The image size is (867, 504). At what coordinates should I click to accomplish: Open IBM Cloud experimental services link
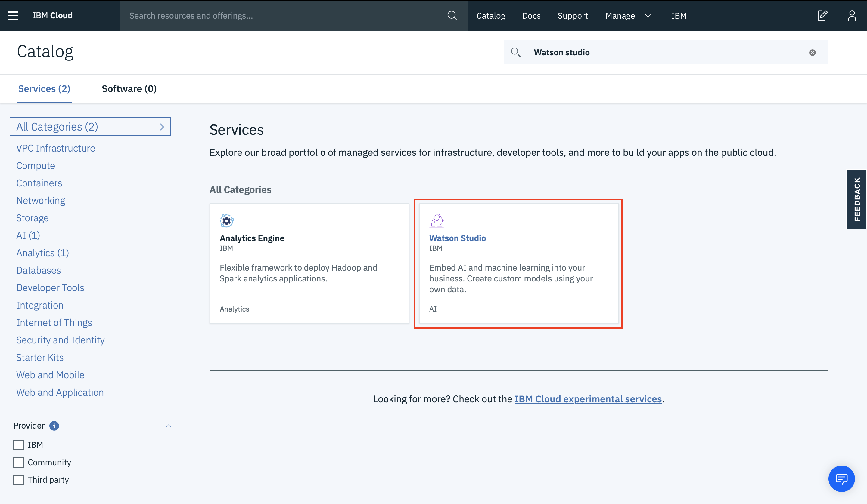(588, 399)
